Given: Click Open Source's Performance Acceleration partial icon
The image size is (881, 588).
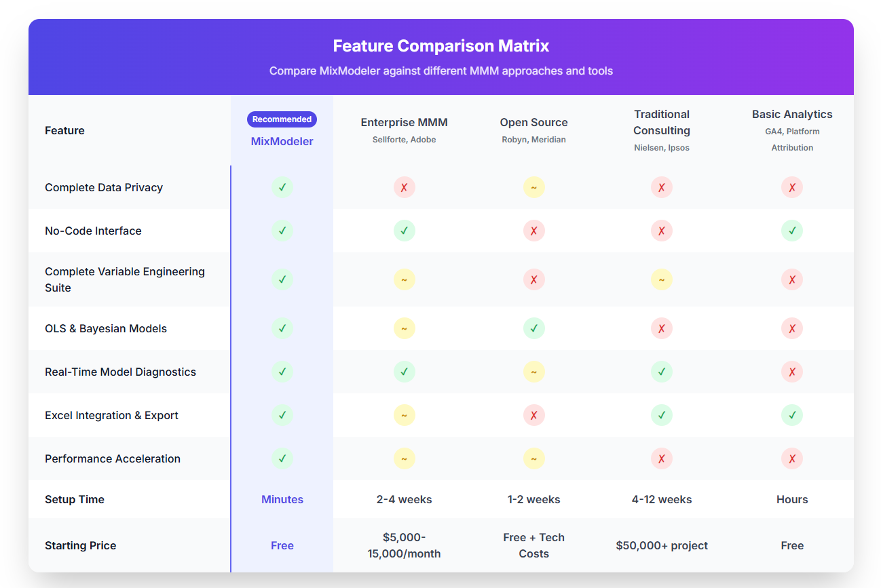Looking at the screenshot, I should click(x=533, y=458).
